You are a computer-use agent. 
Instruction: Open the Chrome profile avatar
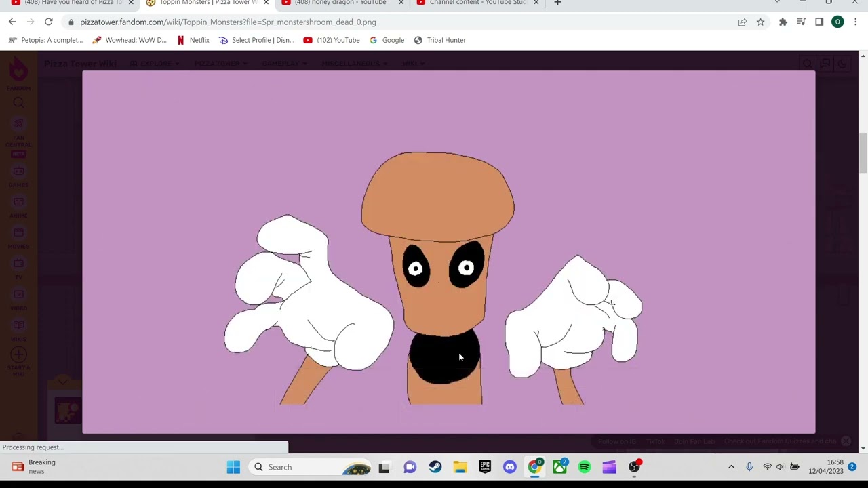coord(837,22)
